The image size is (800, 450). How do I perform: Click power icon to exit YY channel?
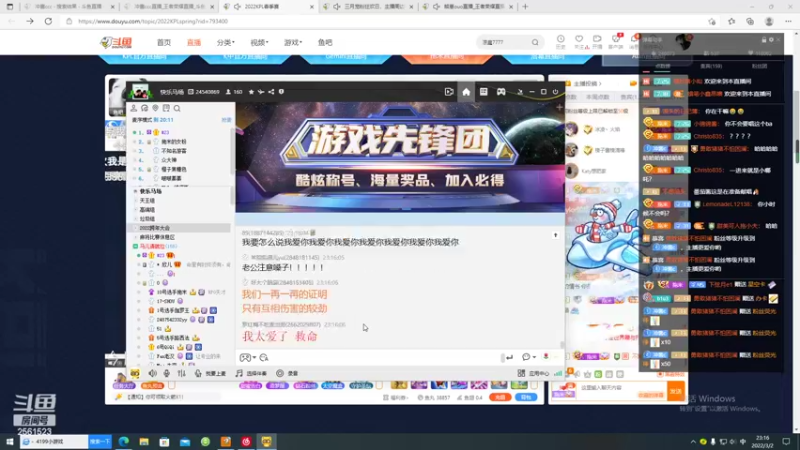(556, 92)
